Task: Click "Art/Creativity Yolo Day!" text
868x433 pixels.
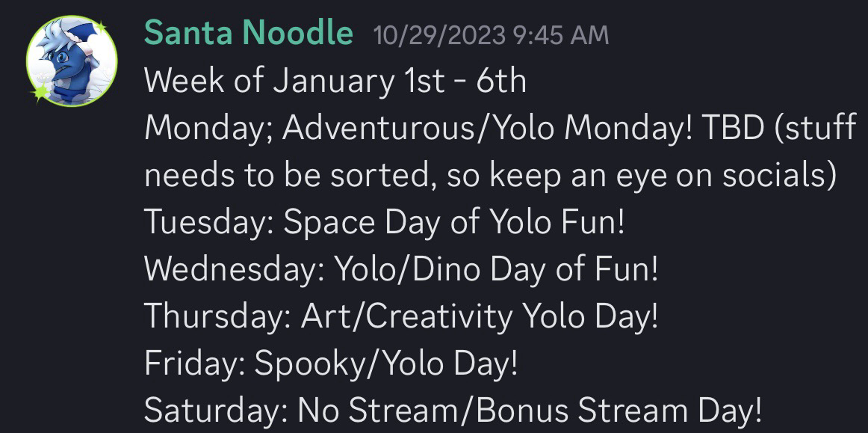Action: [x=480, y=317]
